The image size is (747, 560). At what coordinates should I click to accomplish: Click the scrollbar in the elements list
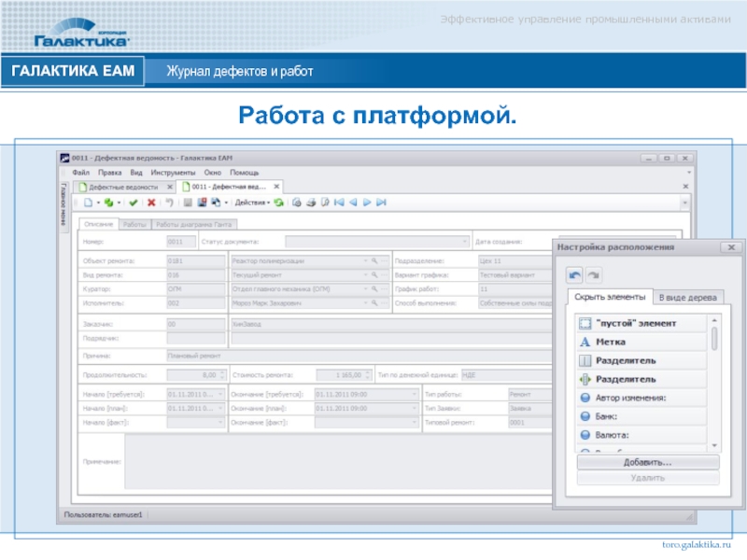(x=715, y=337)
